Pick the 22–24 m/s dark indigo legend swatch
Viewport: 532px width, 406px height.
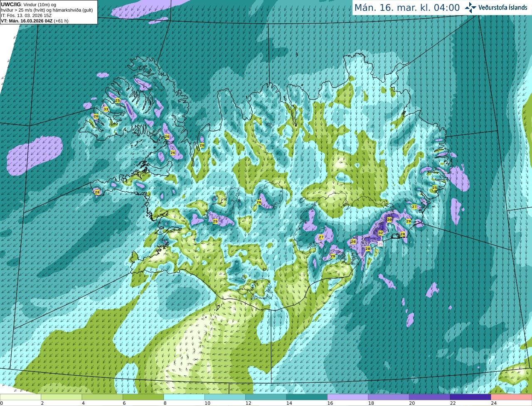pyautogui.click(x=470, y=397)
